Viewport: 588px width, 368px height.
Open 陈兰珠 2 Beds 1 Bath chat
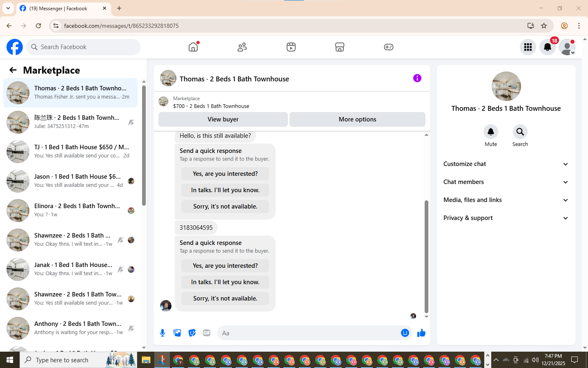[70, 122]
